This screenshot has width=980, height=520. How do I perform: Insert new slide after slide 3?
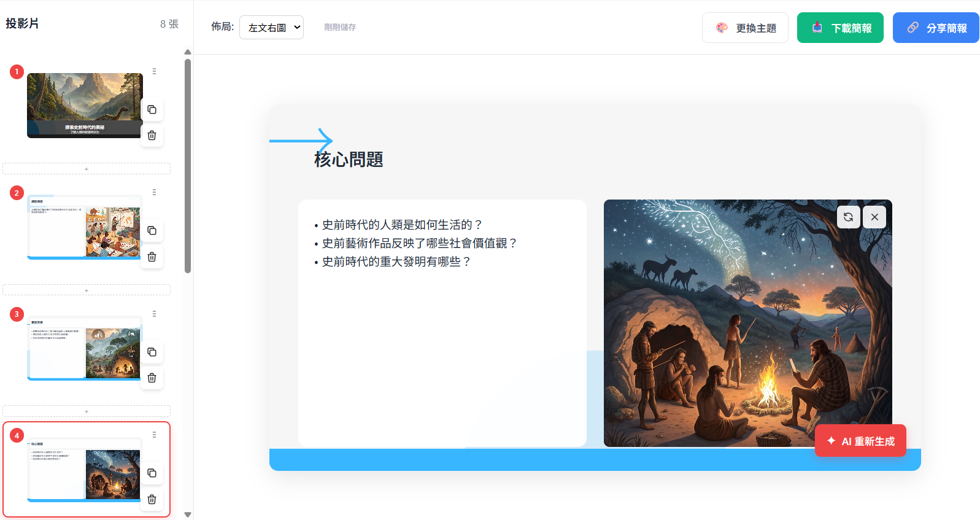pyautogui.click(x=87, y=411)
